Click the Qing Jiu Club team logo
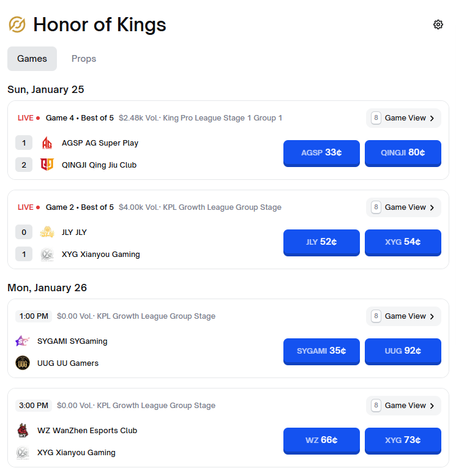The width and height of the screenshot is (456, 476). click(47, 165)
